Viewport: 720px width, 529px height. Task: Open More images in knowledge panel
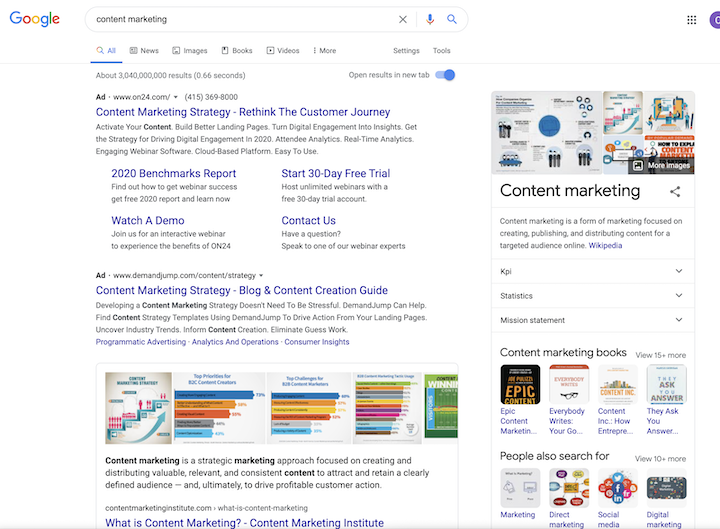pyautogui.click(x=662, y=165)
